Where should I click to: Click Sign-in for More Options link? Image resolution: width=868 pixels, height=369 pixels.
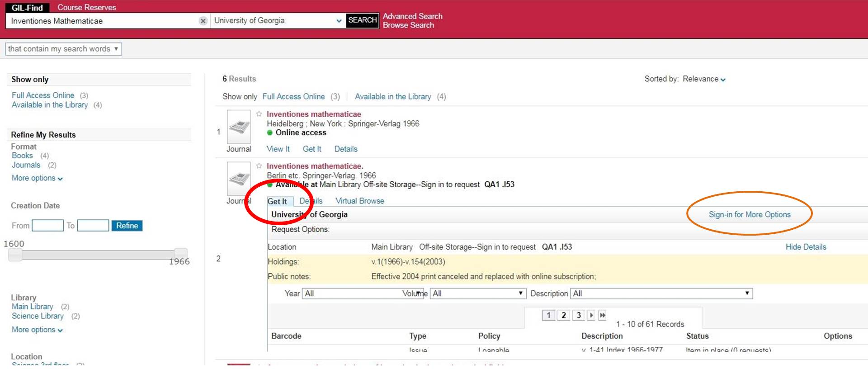[x=749, y=214]
